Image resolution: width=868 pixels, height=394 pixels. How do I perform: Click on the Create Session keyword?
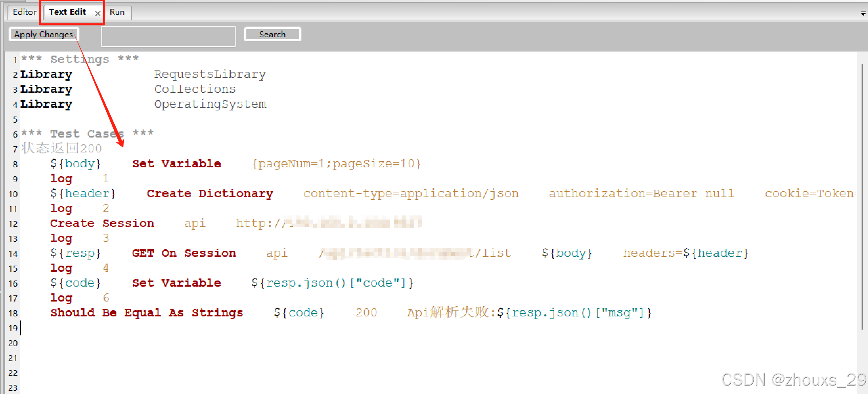pos(102,223)
